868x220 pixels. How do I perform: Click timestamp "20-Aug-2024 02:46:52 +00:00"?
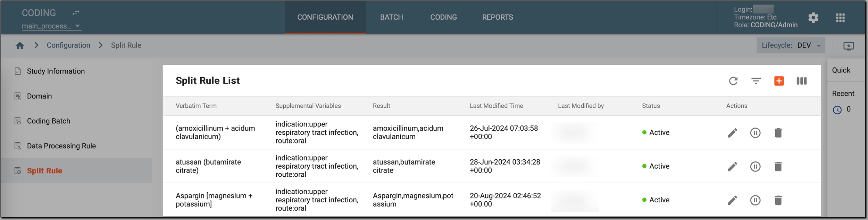(x=505, y=200)
